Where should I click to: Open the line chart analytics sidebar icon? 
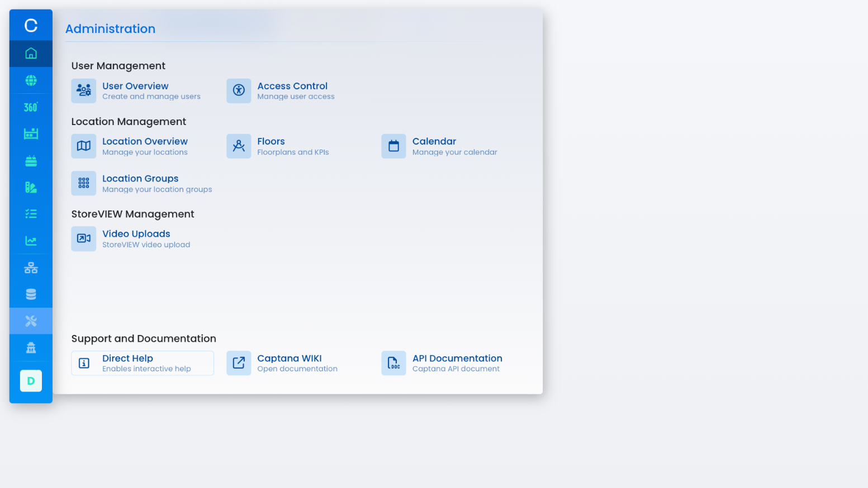tap(31, 241)
